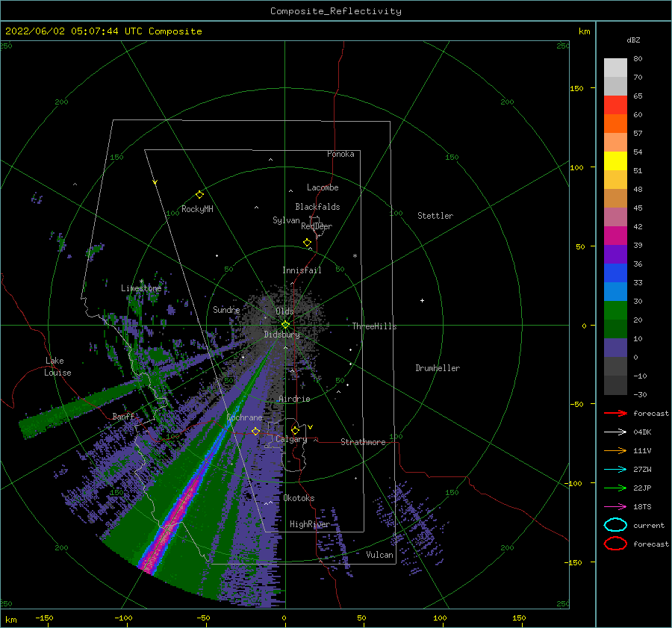Click the yellow diamond marker near Cochrane
Screen dimensions: 672x628
click(x=255, y=431)
